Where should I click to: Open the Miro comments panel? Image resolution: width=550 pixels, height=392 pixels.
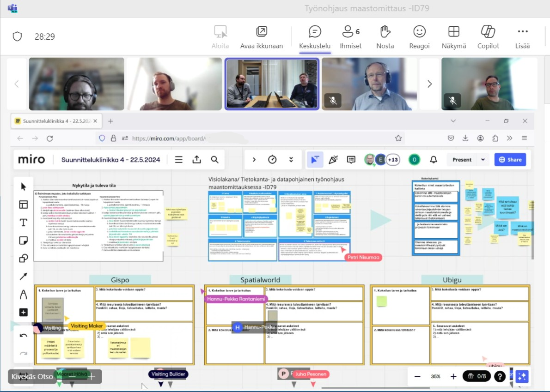pyautogui.click(x=351, y=160)
